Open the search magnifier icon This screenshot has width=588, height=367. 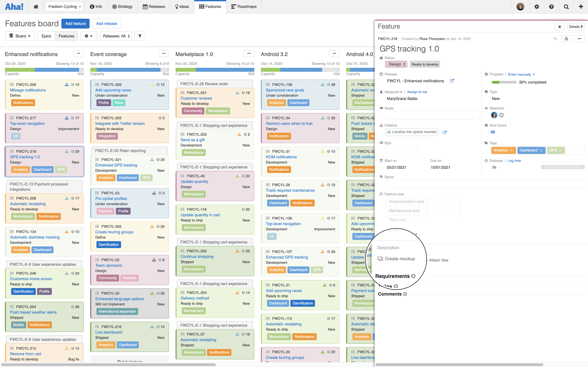pos(566,6)
